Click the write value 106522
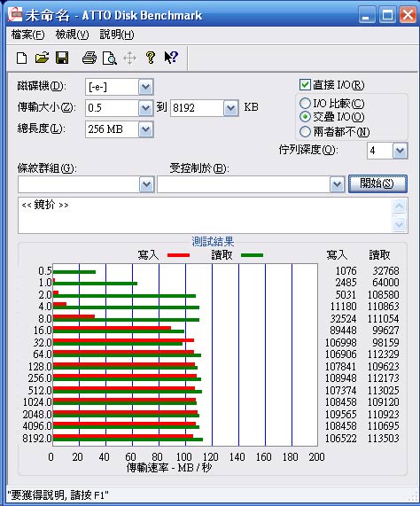This screenshot has height=506, width=420. tap(340, 439)
